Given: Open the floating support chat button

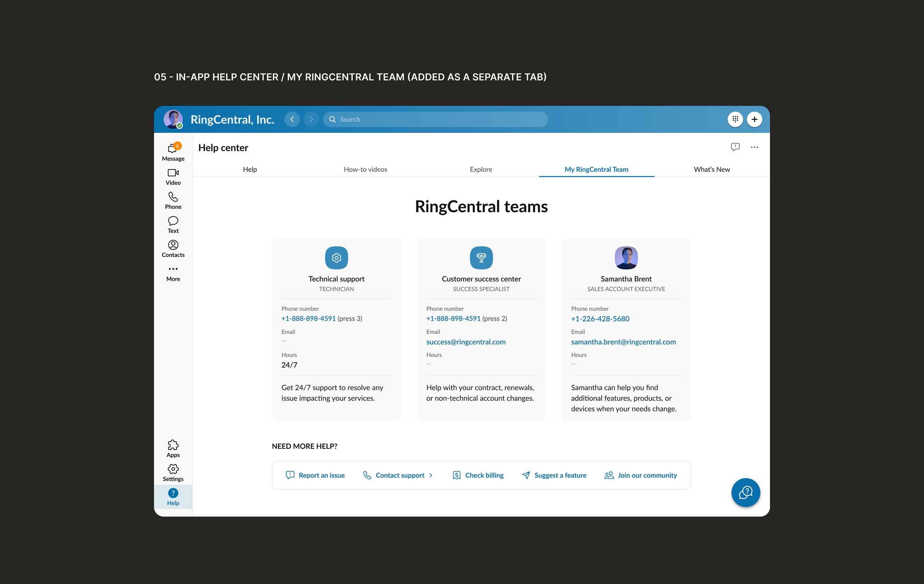Looking at the screenshot, I should (745, 492).
